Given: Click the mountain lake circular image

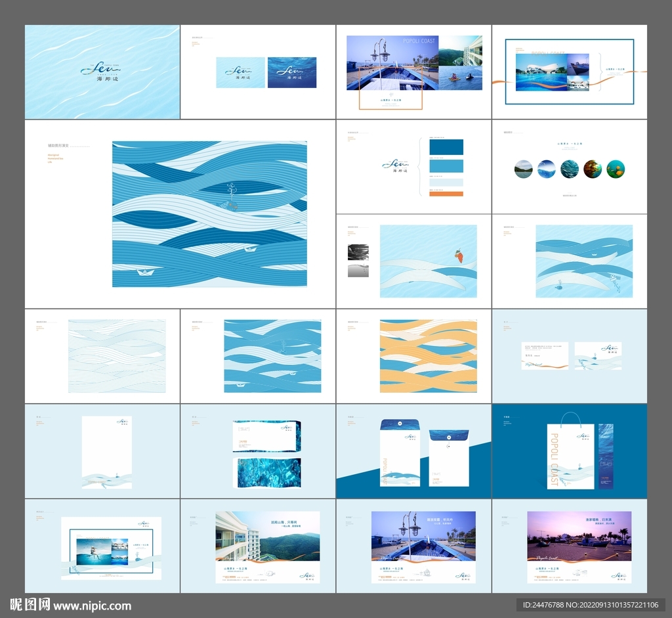Looking at the screenshot, I should (x=524, y=169).
